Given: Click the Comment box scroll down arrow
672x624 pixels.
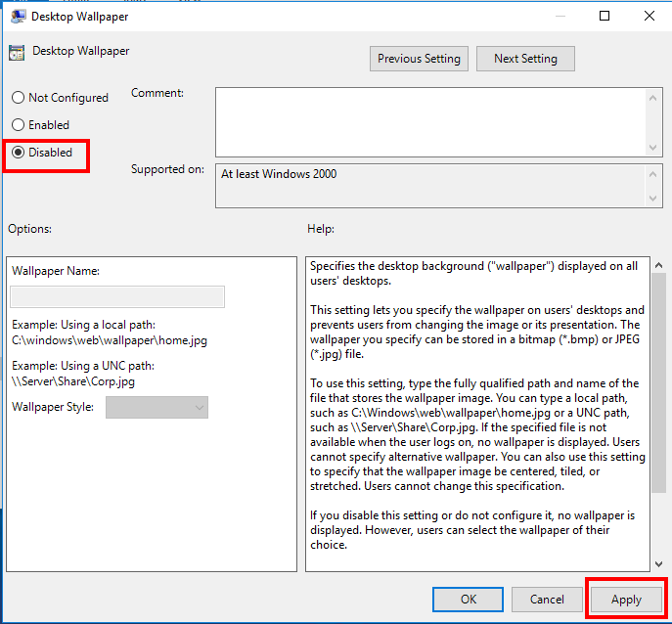Looking at the screenshot, I should (652, 148).
